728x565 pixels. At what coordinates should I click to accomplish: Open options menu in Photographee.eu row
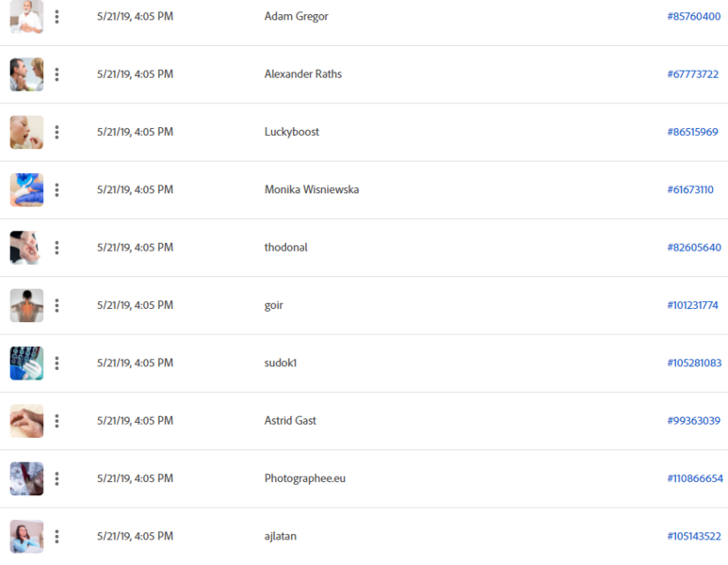(x=57, y=478)
